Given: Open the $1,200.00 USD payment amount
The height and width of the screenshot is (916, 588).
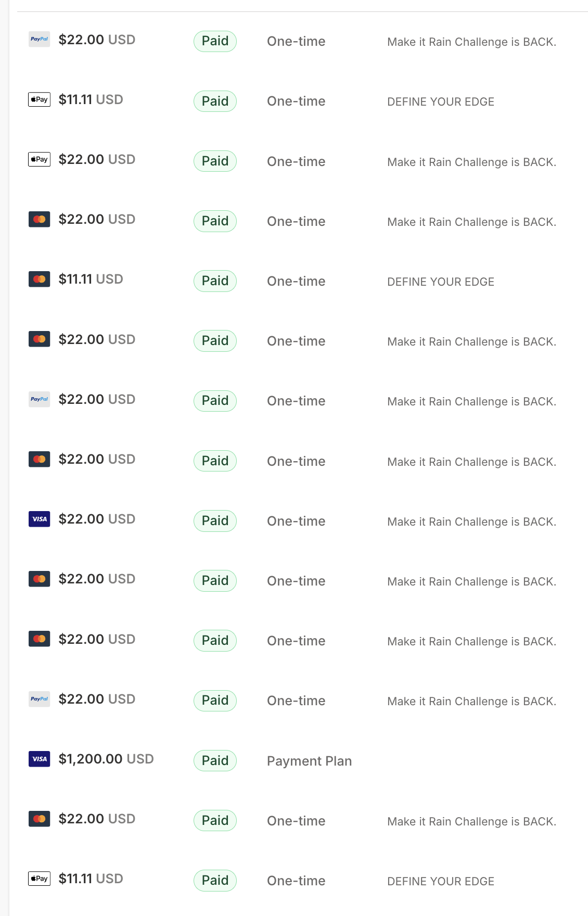Looking at the screenshot, I should (x=106, y=759).
